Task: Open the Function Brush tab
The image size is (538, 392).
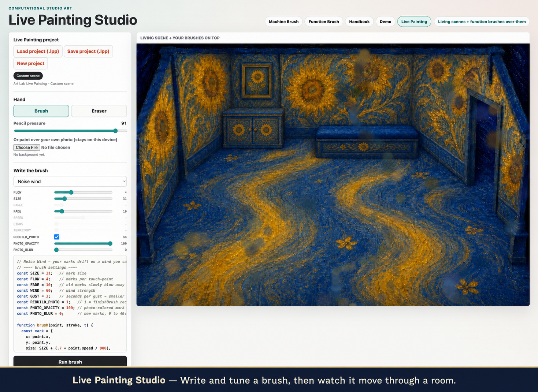Action: point(324,22)
